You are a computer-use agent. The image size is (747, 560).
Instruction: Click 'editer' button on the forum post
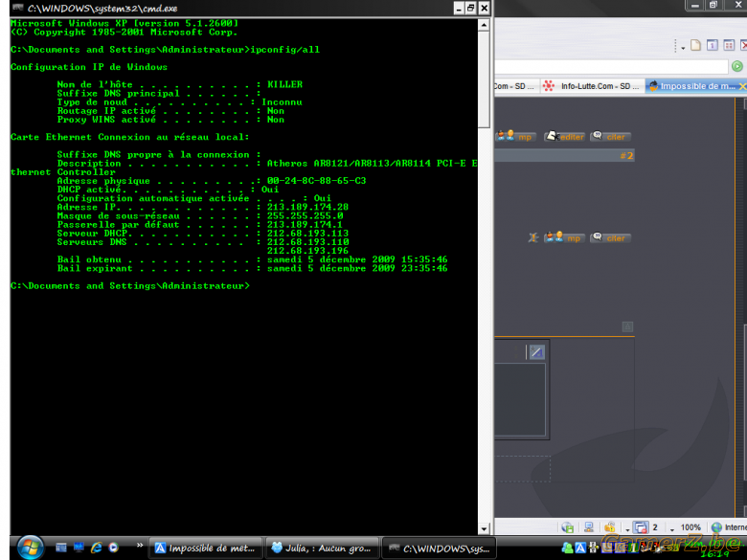click(x=564, y=137)
